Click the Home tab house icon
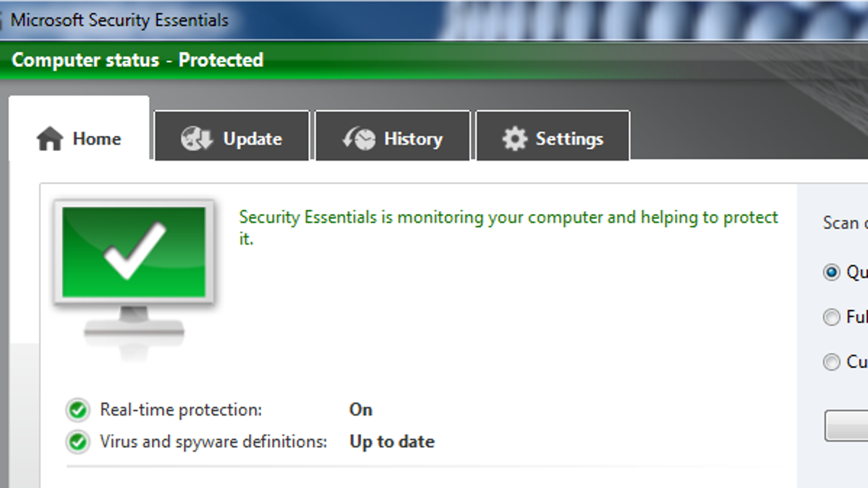The width and height of the screenshot is (868, 488). click(x=50, y=138)
